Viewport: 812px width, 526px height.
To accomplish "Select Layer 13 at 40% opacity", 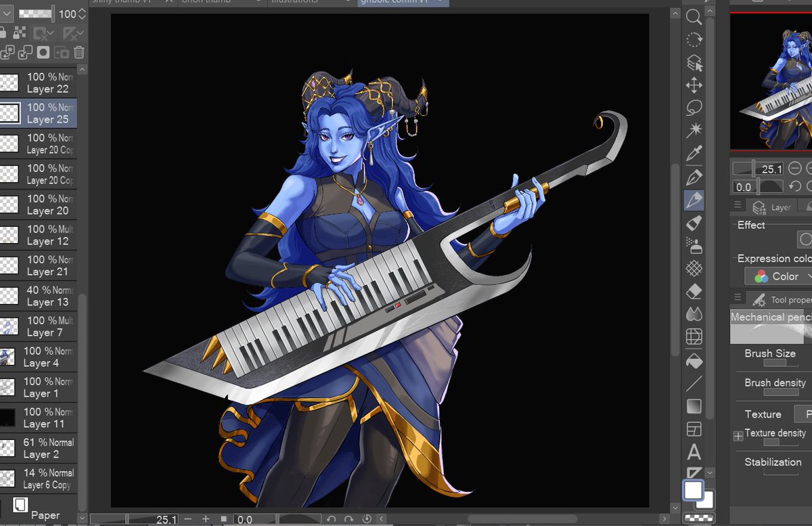I will click(39, 296).
